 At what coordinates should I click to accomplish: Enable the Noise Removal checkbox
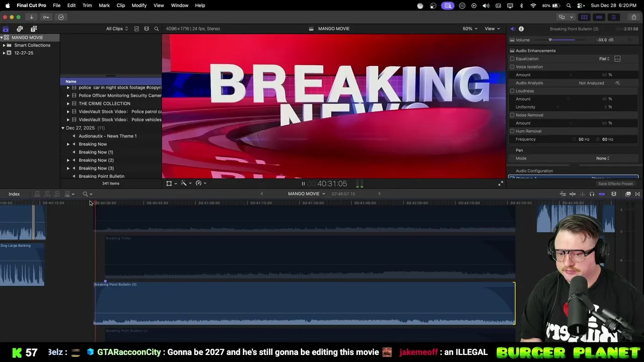click(512, 115)
